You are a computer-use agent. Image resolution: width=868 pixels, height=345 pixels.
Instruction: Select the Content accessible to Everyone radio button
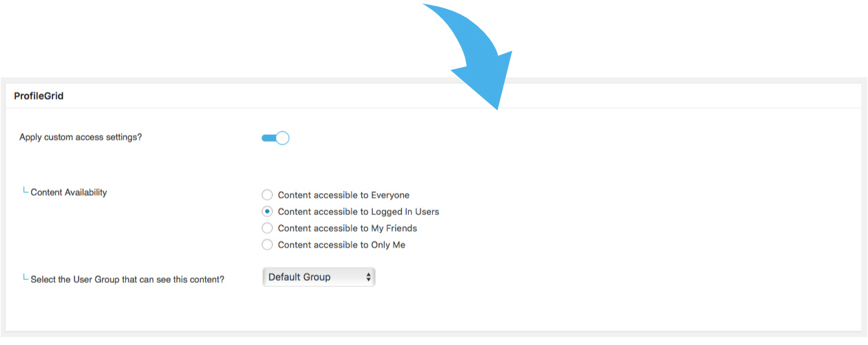[267, 195]
